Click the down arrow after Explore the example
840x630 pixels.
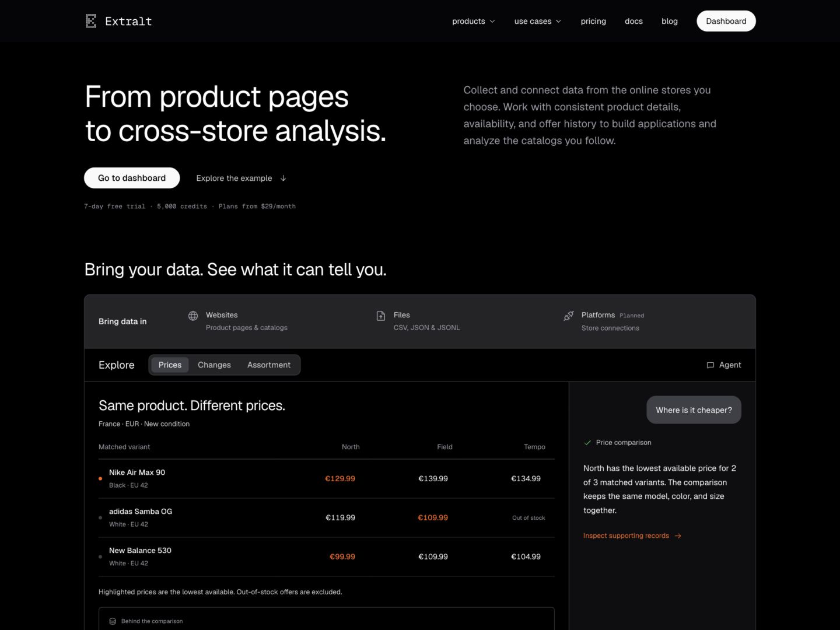pos(283,178)
